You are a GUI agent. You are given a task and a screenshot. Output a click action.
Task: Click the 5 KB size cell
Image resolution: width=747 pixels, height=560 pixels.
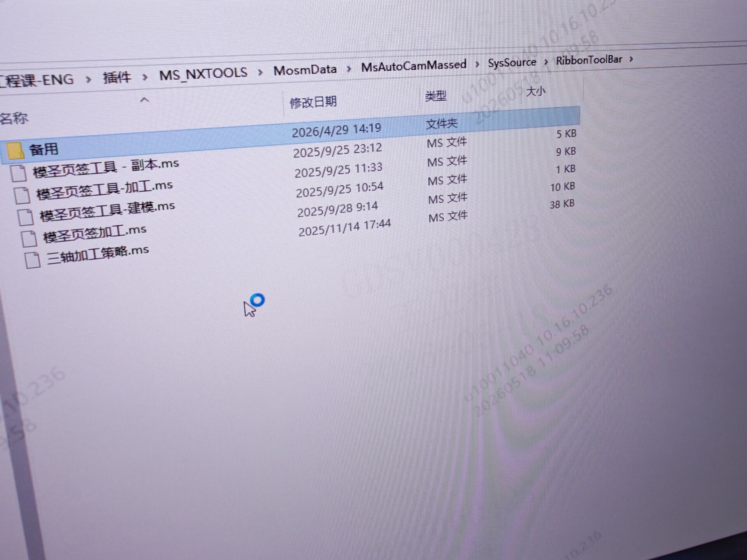566,134
